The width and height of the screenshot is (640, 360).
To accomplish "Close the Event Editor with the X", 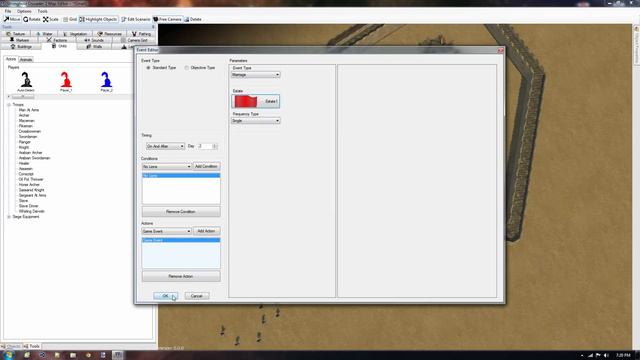I will 500,50.
